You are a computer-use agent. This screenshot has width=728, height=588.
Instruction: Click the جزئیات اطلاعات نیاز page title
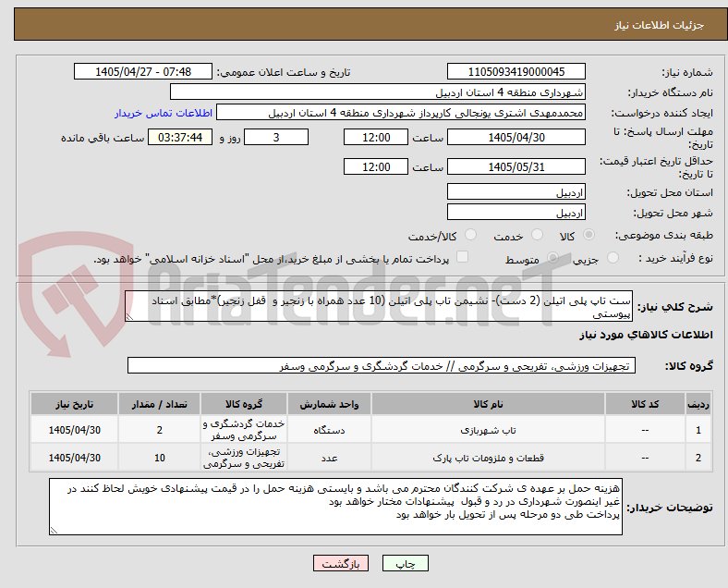(x=660, y=25)
